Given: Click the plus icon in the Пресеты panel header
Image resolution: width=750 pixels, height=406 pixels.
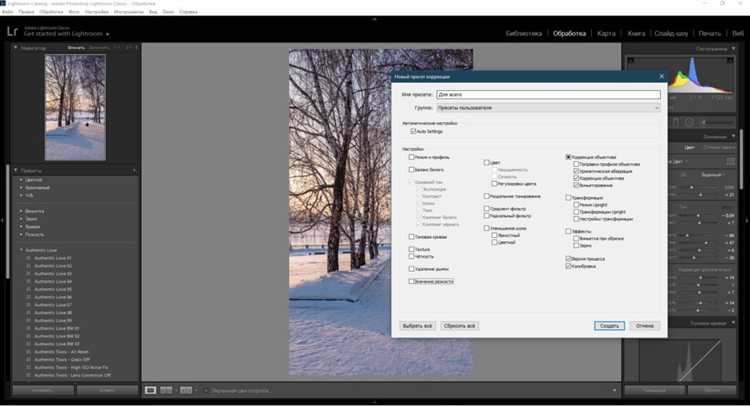Looking at the screenshot, I should click(x=134, y=170).
